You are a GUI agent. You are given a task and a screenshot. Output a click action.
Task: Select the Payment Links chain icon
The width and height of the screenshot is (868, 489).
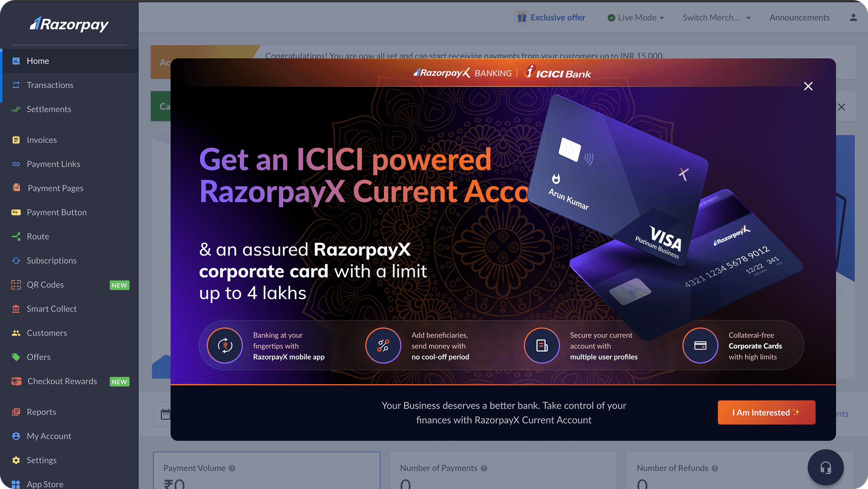tap(16, 164)
